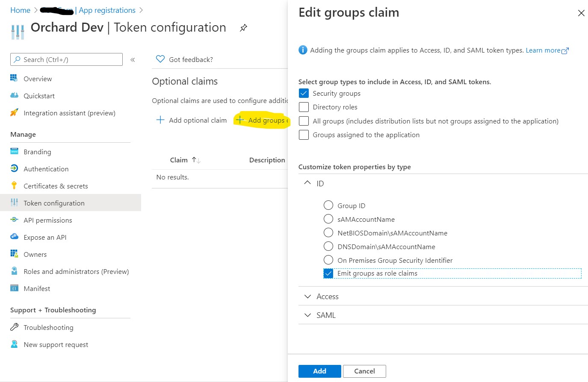Click the Cancel button
Screen dimensions: 588x382
(364, 371)
